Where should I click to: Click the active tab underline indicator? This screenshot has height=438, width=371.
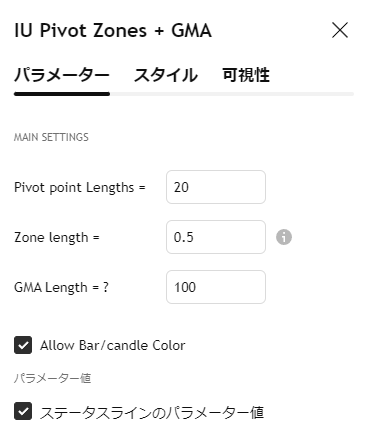[62, 94]
